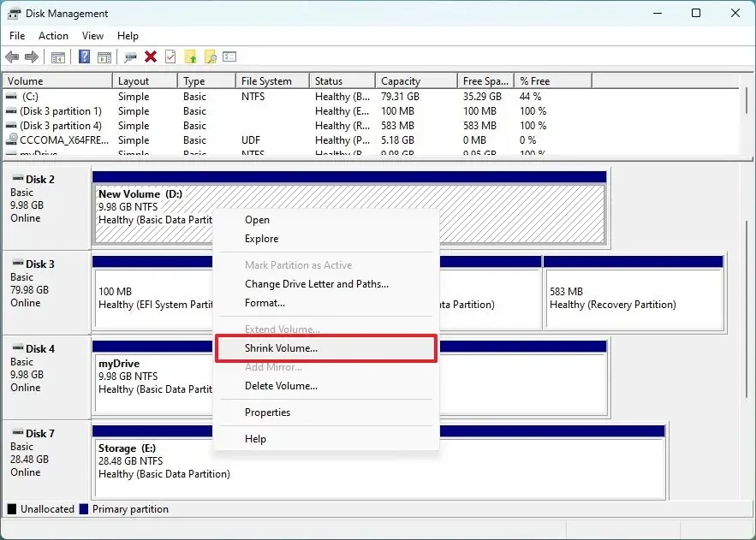Open the Action menu
Viewport: 756px width, 540px height.
[53, 36]
